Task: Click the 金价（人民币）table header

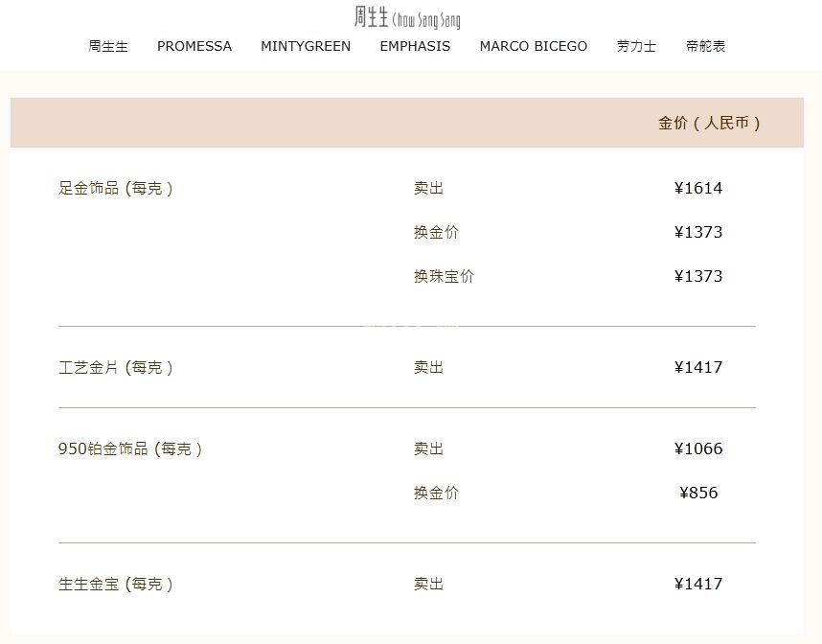Action: pos(709,124)
